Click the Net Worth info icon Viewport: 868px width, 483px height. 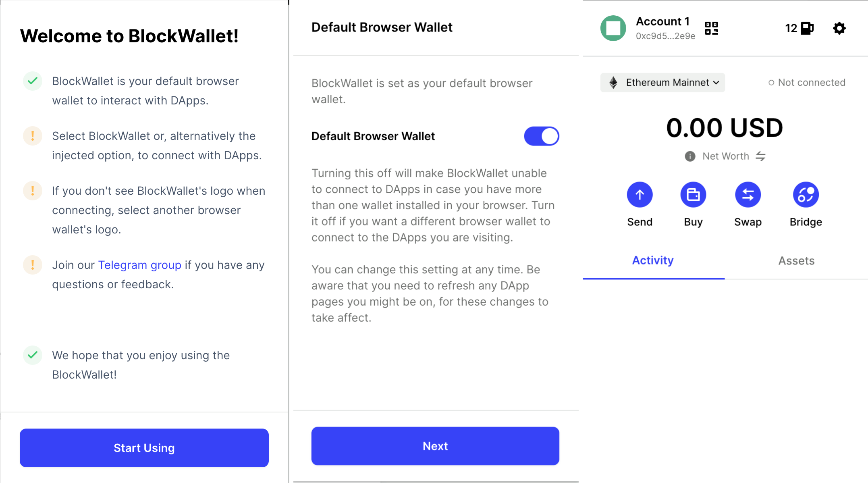pyautogui.click(x=690, y=156)
